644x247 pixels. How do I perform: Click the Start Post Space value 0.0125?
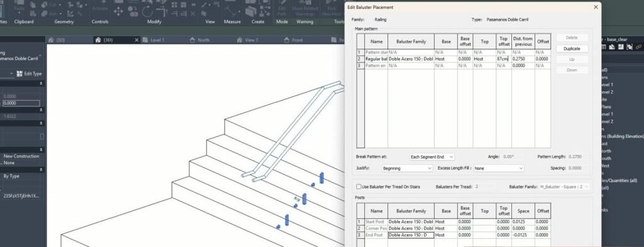click(x=523, y=222)
